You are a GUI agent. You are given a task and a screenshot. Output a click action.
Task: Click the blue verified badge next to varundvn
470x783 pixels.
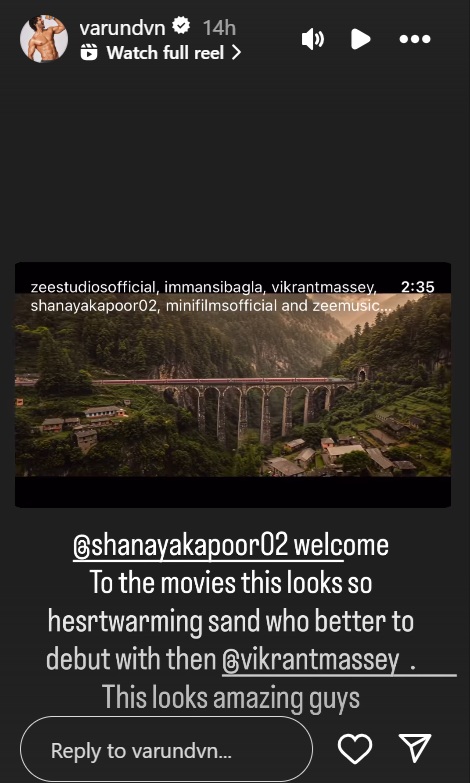click(181, 26)
